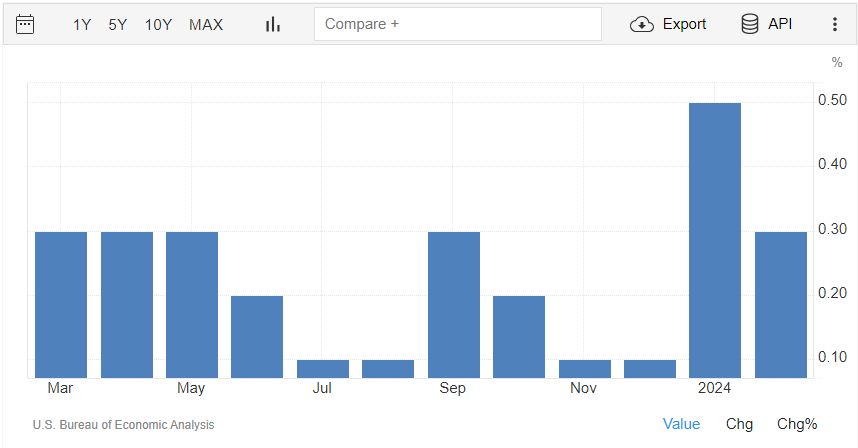Click the Export cloud download icon
The image size is (858, 448).
point(642,24)
